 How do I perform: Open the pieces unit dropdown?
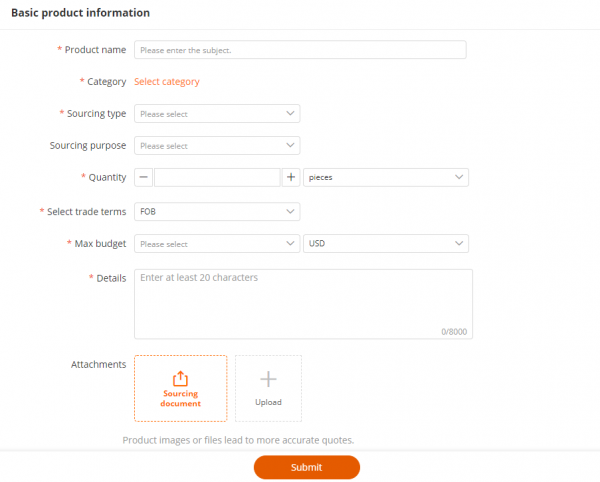[384, 177]
